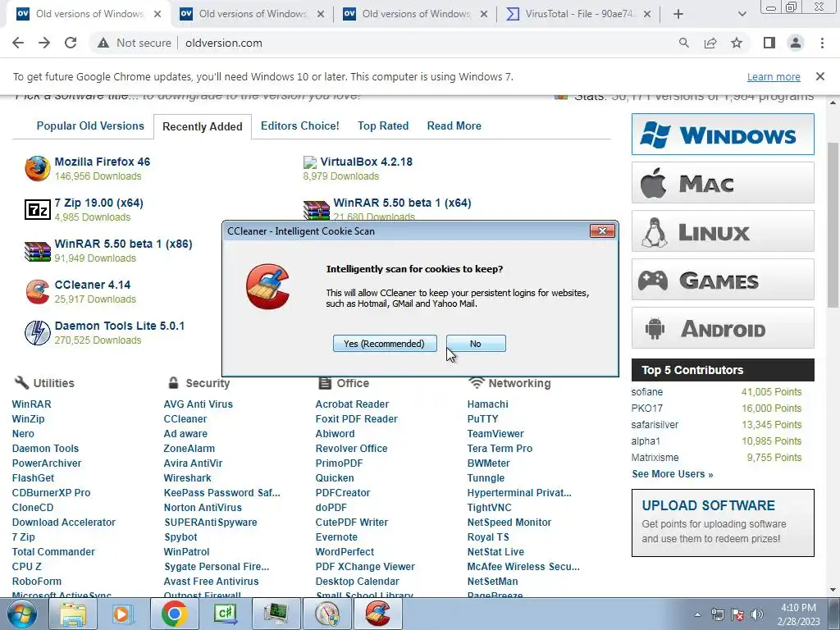Select the Recently Added tab

(x=203, y=126)
